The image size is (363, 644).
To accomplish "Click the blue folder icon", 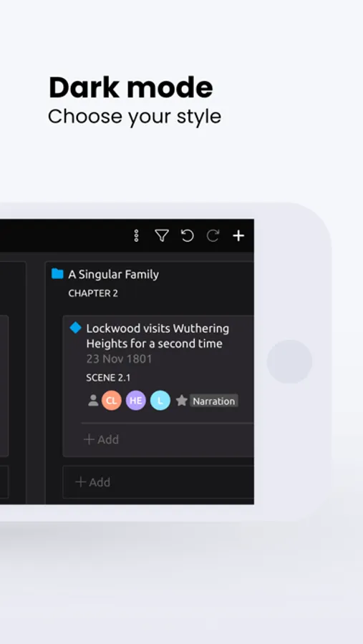I will [57, 273].
